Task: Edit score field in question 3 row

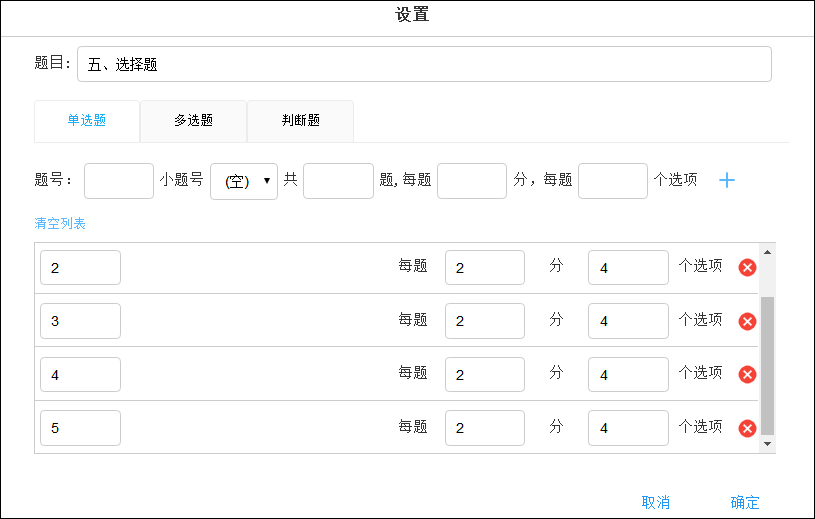Action: tap(485, 321)
